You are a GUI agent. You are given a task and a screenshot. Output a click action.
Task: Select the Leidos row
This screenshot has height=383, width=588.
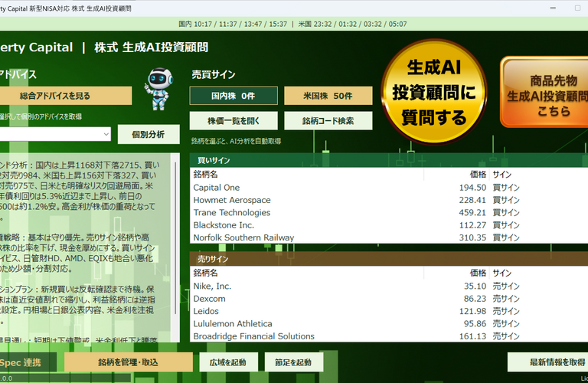tap(389, 311)
